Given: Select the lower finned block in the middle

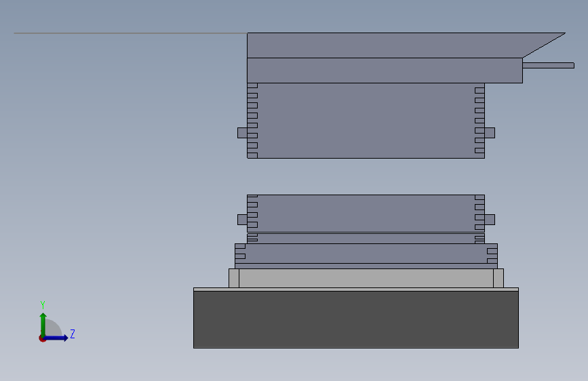Looking at the screenshot, I should click(366, 214).
